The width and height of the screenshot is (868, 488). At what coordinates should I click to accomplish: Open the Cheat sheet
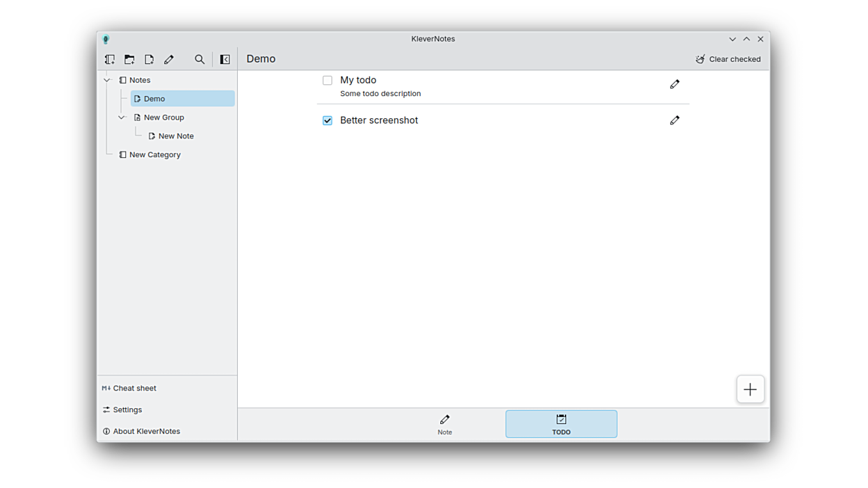coord(134,388)
